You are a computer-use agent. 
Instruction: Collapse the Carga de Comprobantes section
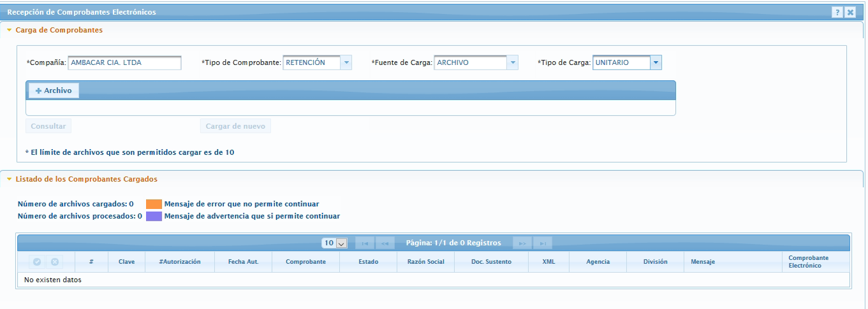tap(10, 30)
